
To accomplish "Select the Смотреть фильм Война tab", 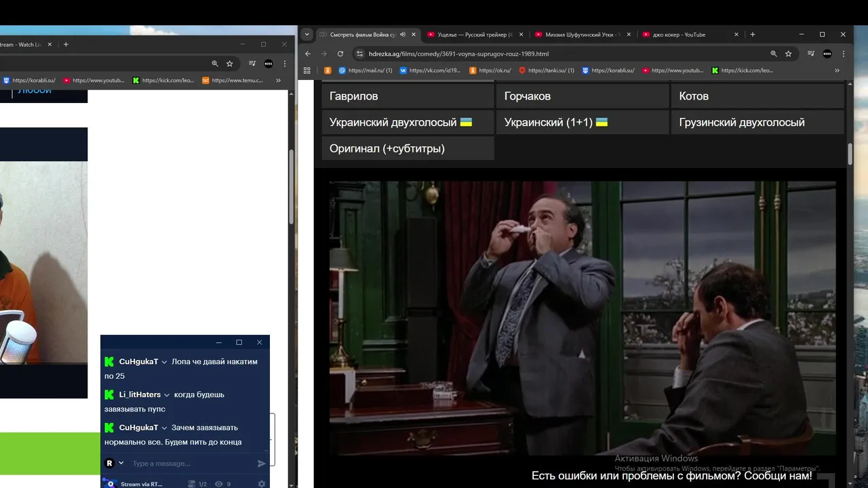I will [x=368, y=35].
